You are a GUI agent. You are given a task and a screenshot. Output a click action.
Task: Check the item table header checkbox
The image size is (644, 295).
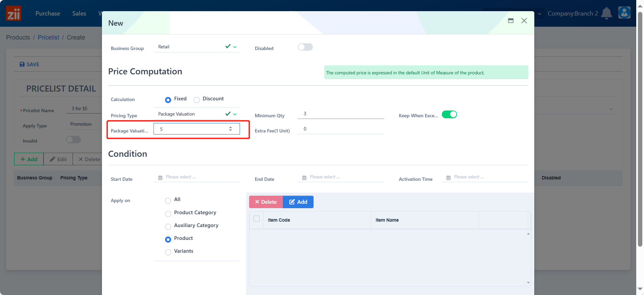257,219
